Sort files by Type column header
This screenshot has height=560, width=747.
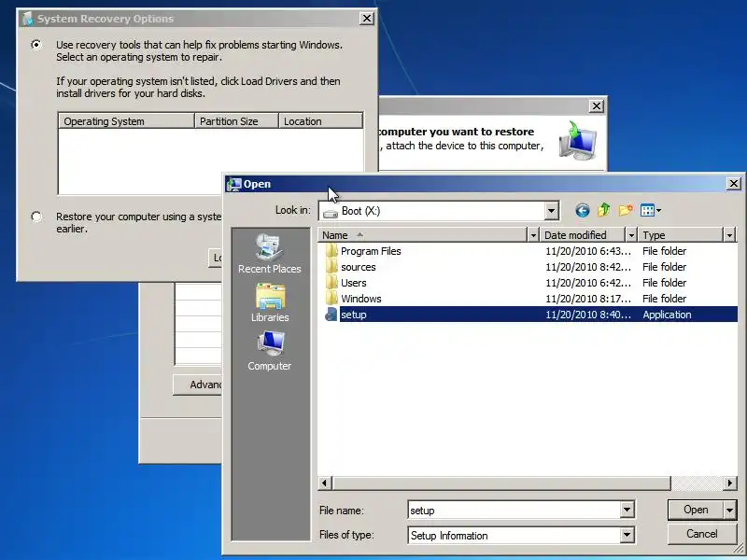tap(681, 235)
